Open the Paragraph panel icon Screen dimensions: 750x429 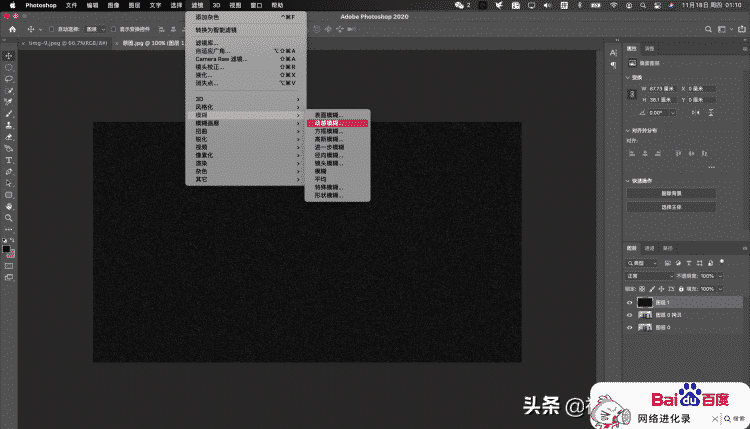click(613, 66)
